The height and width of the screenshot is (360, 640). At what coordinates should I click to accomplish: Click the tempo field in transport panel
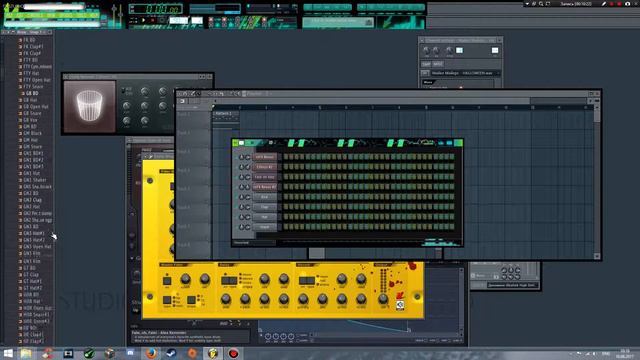coord(179,20)
